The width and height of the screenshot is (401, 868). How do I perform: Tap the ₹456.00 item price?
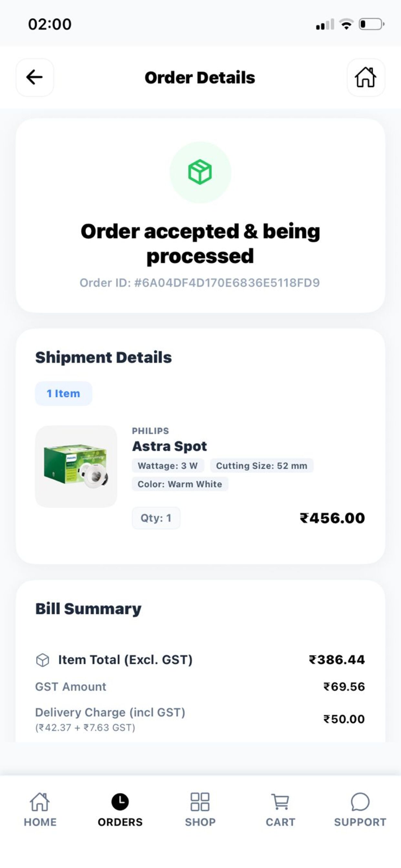tap(332, 518)
